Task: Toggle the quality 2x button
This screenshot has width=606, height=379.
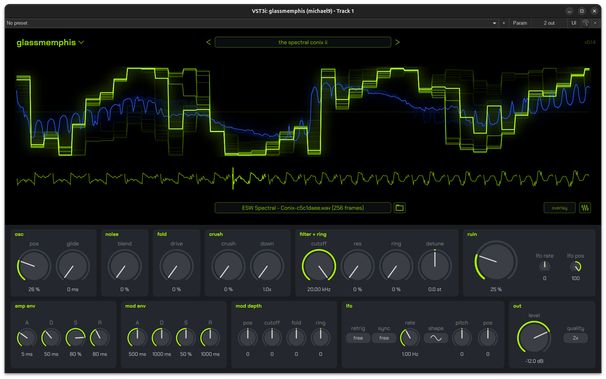Action: tap(575, 338)
